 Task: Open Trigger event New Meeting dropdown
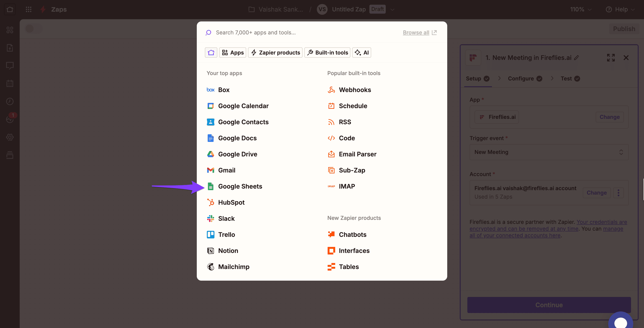click(x=549, y=152)
